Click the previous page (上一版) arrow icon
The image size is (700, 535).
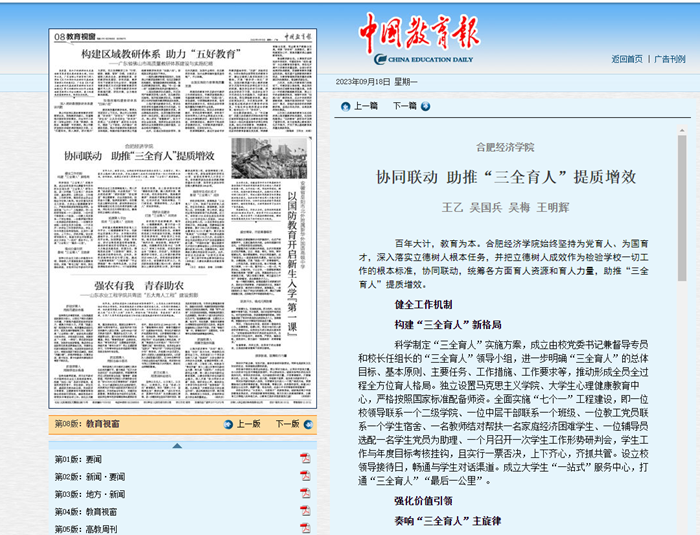tap(228, 424)
